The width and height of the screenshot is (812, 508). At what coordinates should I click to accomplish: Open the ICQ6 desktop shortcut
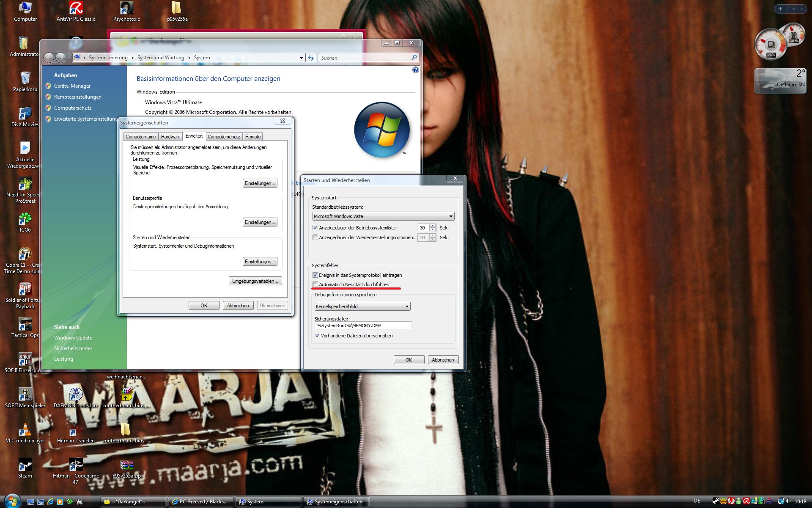click(x=25, y=220)
